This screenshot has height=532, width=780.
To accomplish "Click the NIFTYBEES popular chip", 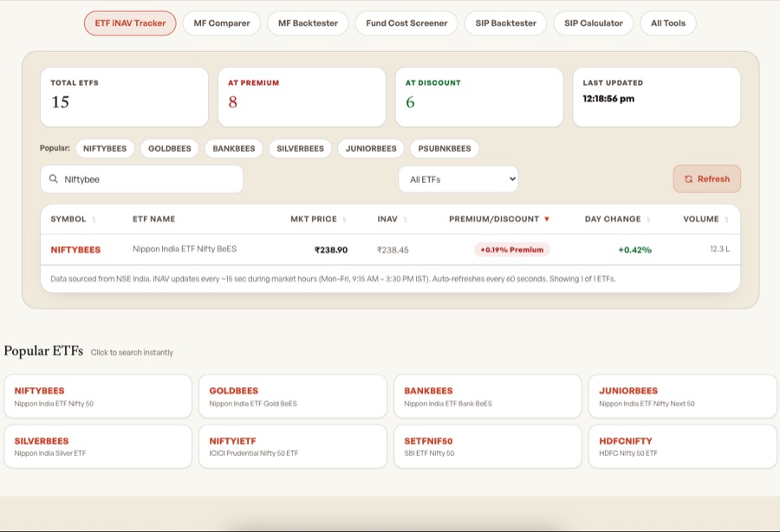I will (x=105, y=149).
